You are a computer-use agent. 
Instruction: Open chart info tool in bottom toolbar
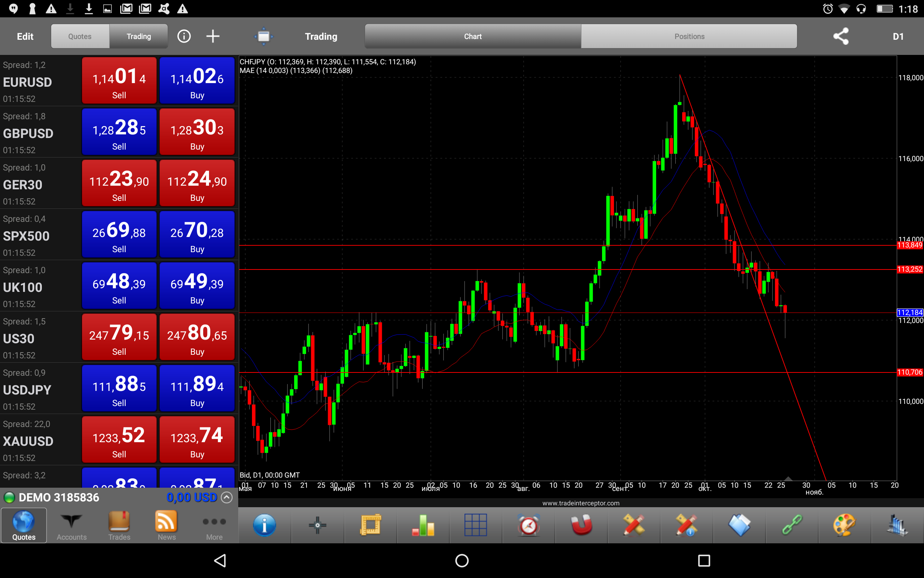(x=264, y=525)
